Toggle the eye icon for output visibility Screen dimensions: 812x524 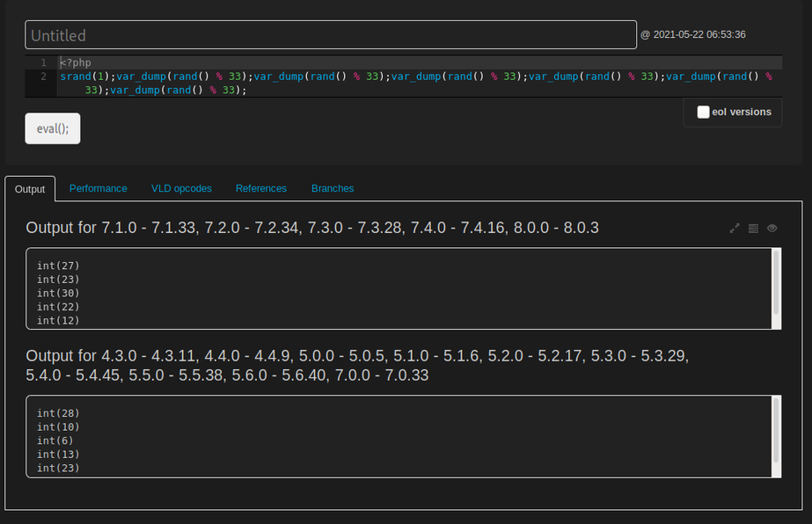[772, 229]
